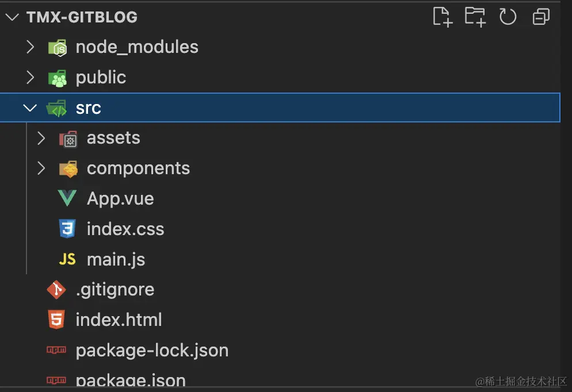Expand the components folder chevron
Image resolution: width=572 pixels, height=392 pixels.
pos(41,168)
